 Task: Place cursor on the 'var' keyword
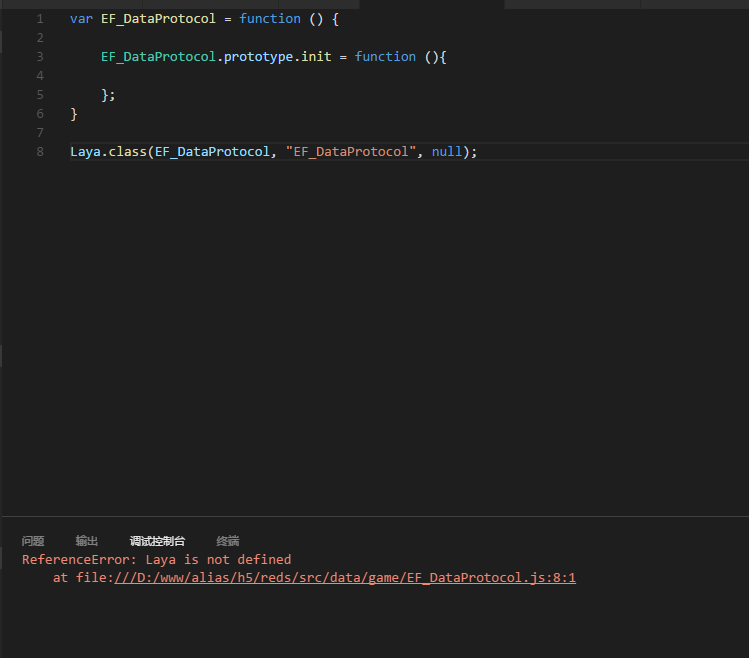[81, 19]
